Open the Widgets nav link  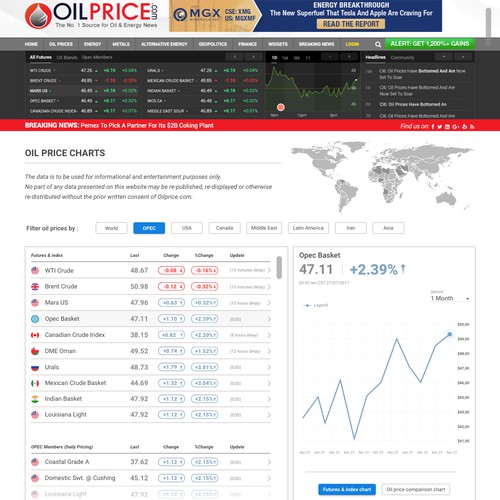point(278,44)
